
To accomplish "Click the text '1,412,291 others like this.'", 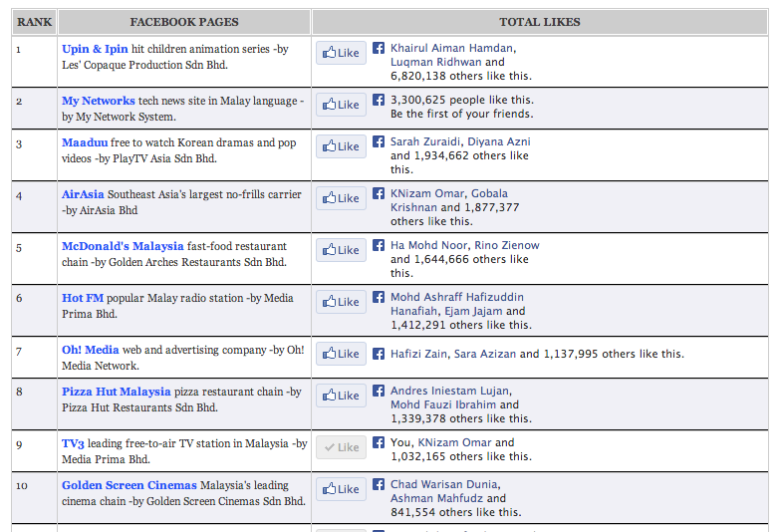I will (x=461, y=325).
